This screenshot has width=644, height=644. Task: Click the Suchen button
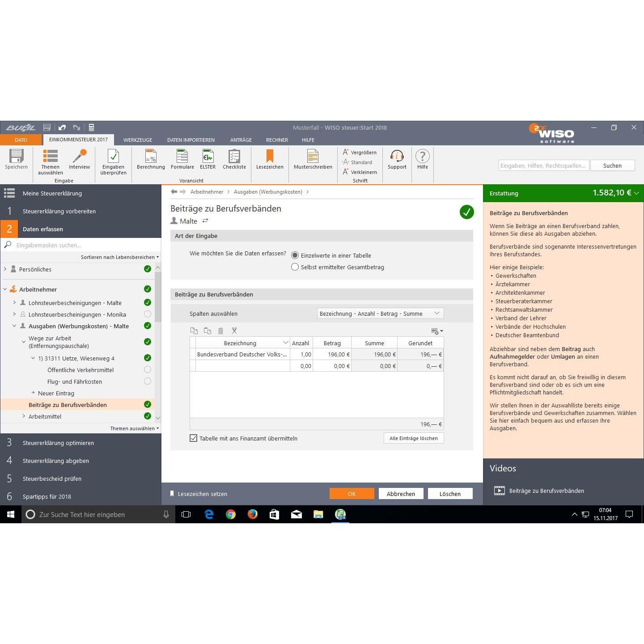tap(612, 165)
